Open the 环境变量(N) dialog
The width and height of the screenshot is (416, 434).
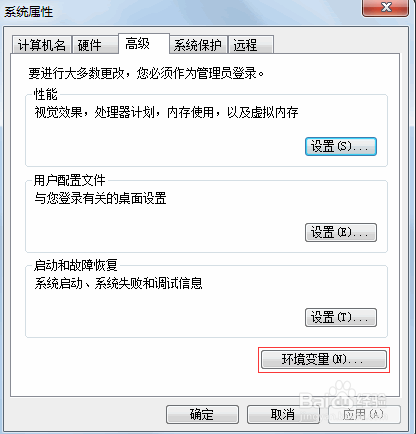click(324, 359)
